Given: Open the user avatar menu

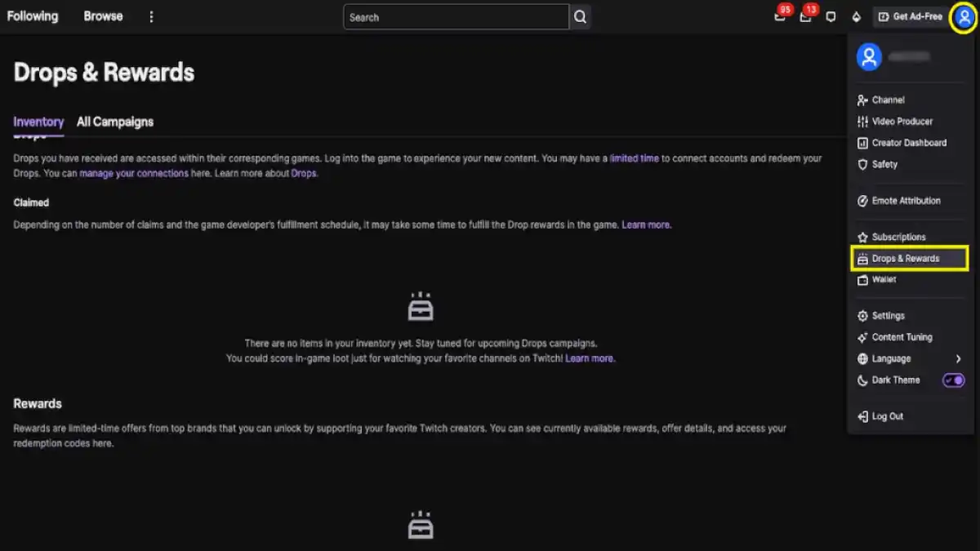Looking at the screenshot, I should point(964,17).
